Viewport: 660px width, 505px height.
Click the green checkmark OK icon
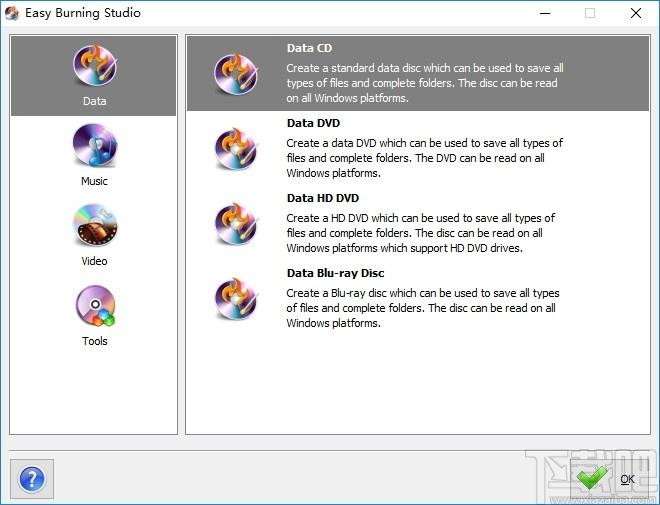(x=591, y=478)
